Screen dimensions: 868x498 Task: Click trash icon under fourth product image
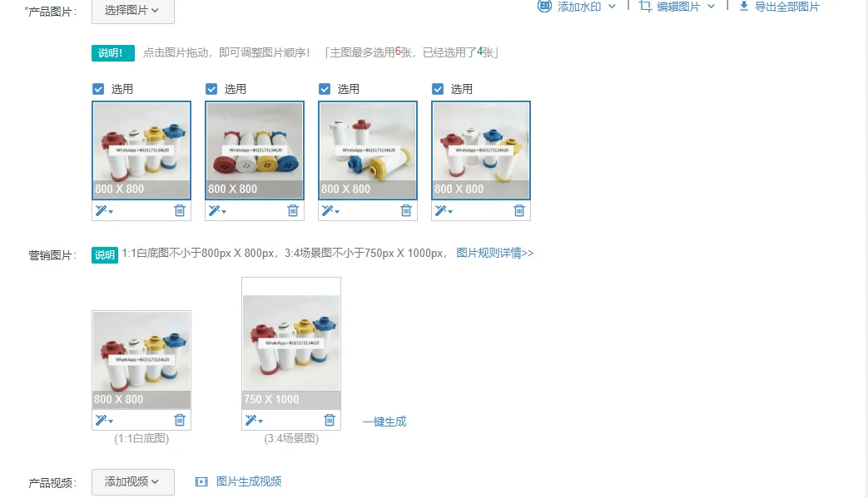[519, 210]
